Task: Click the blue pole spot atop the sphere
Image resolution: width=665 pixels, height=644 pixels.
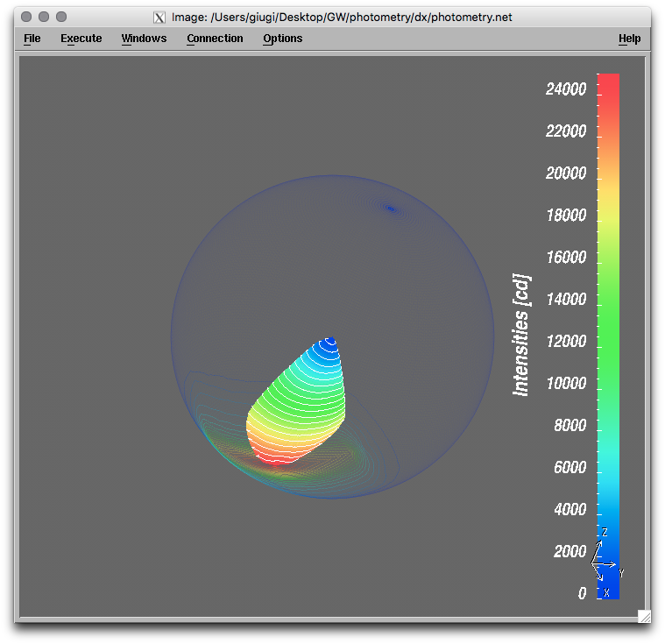Action: coord(391,209)
